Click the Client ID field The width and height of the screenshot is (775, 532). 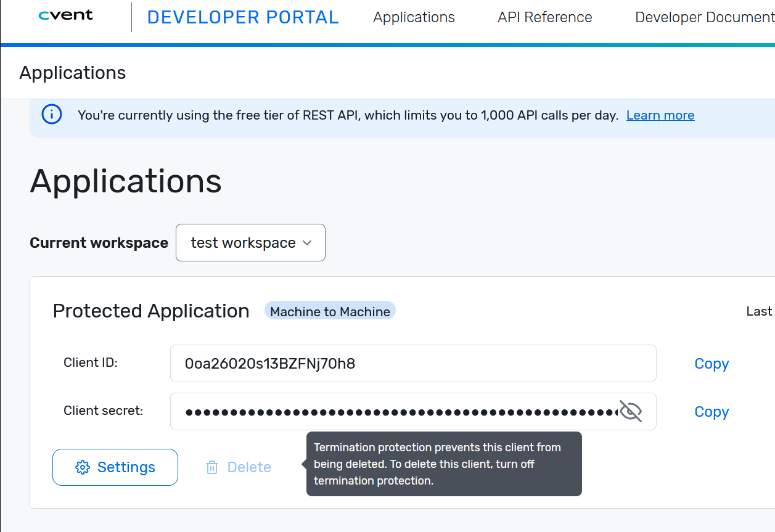pos(413,363)
